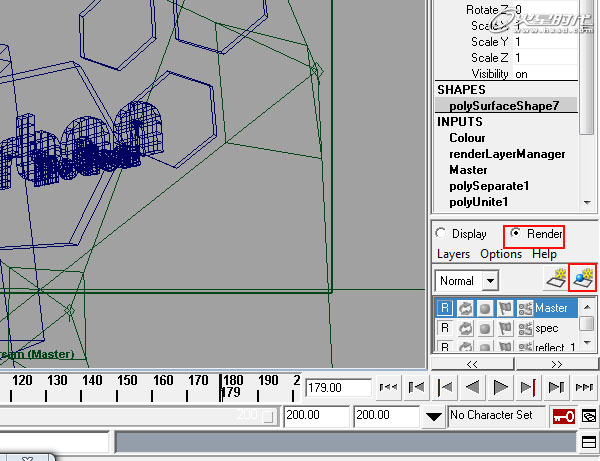Screen dimensions: 600x461
Task: Step forward one frame
Action: (556, 387)
